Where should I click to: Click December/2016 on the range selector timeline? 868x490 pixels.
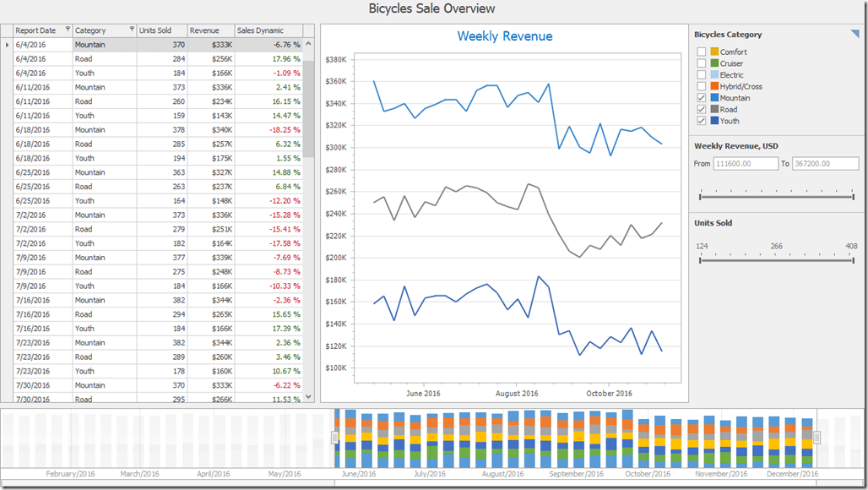coord(792,474)
